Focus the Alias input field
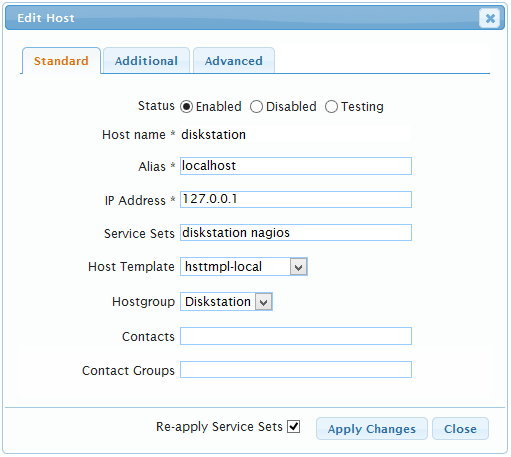511x457 pixels. click(296, 166)
